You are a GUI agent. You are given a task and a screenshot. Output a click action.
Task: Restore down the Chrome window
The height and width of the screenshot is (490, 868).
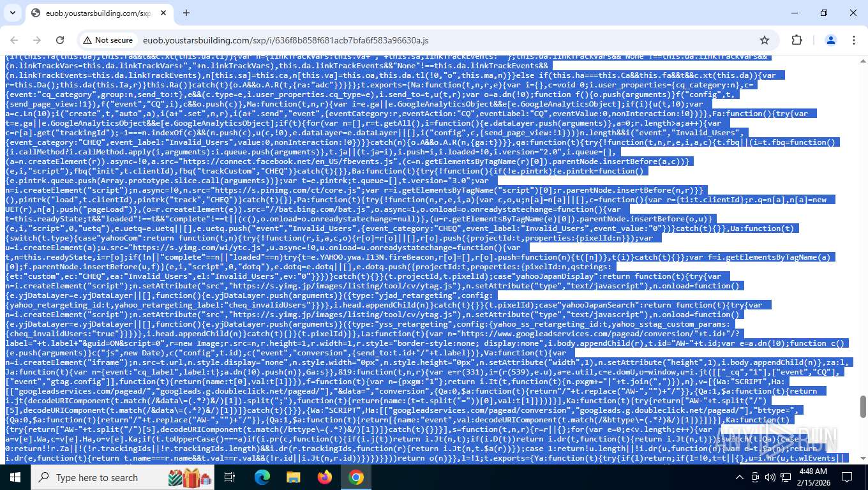coord(824,13)
